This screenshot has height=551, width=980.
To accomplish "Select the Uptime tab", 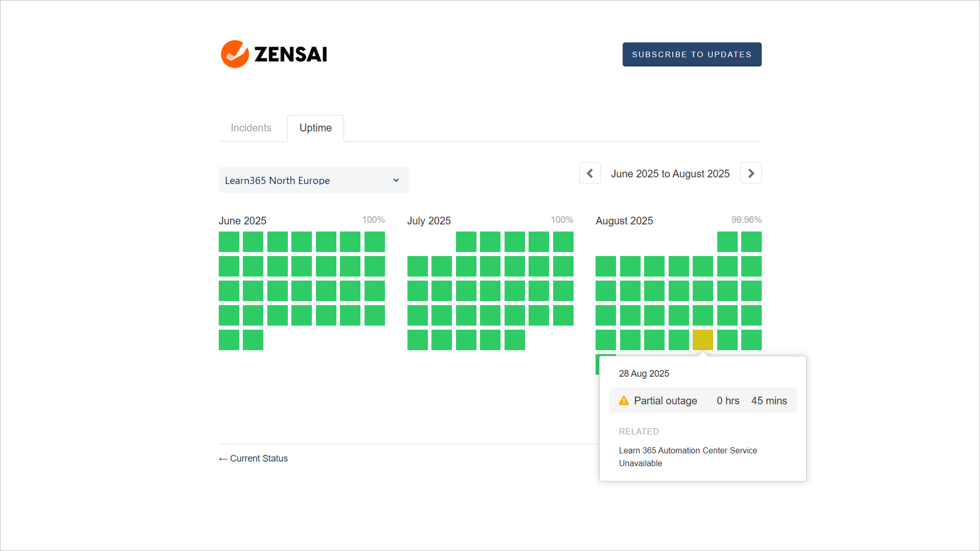I will coord(315,128).
